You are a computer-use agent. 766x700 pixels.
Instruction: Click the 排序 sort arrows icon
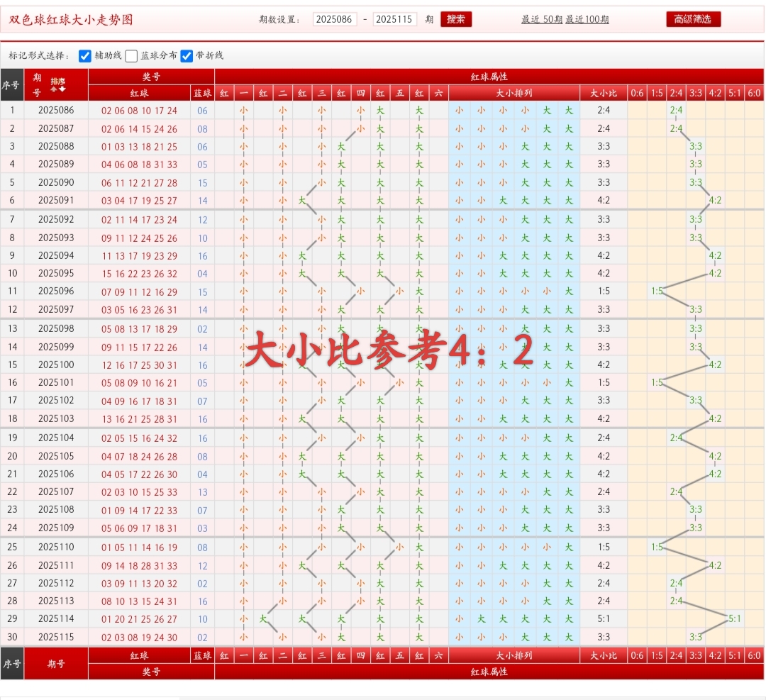click(x=57, y=85)
